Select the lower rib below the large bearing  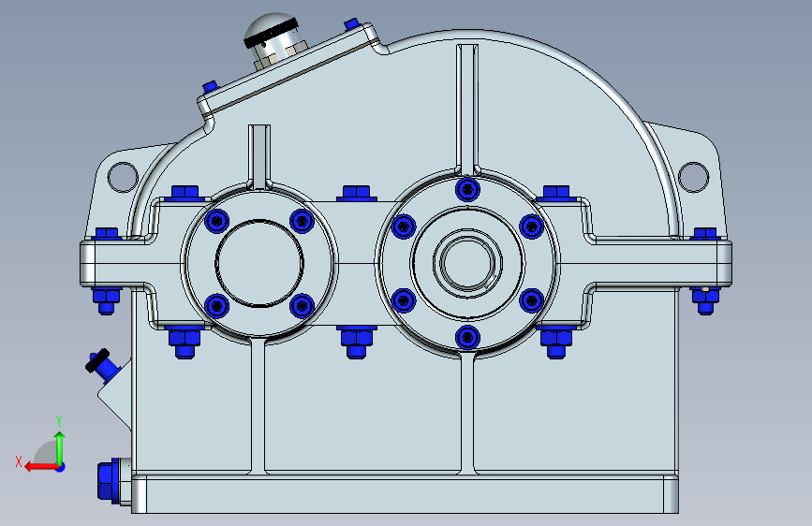tap(467, 413)
